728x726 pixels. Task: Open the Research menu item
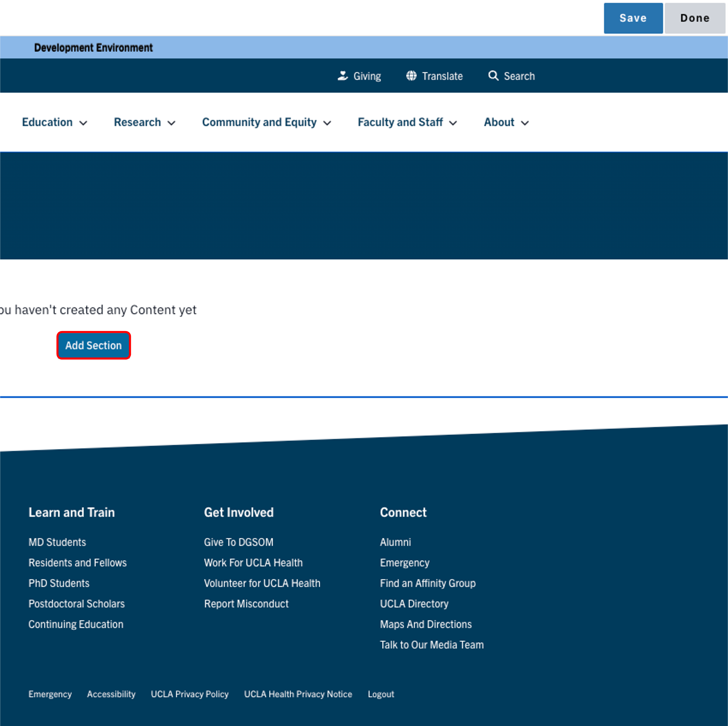point(137,123)
